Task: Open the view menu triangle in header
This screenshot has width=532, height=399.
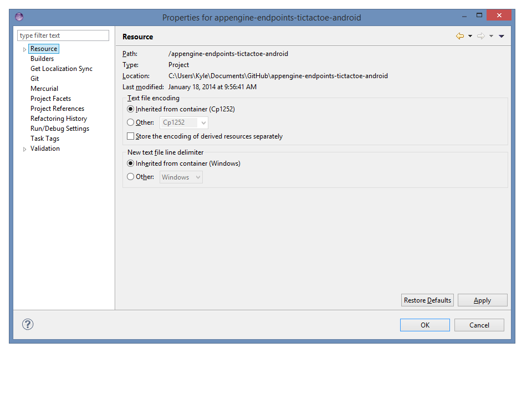Action: click(x=502, y=36)
